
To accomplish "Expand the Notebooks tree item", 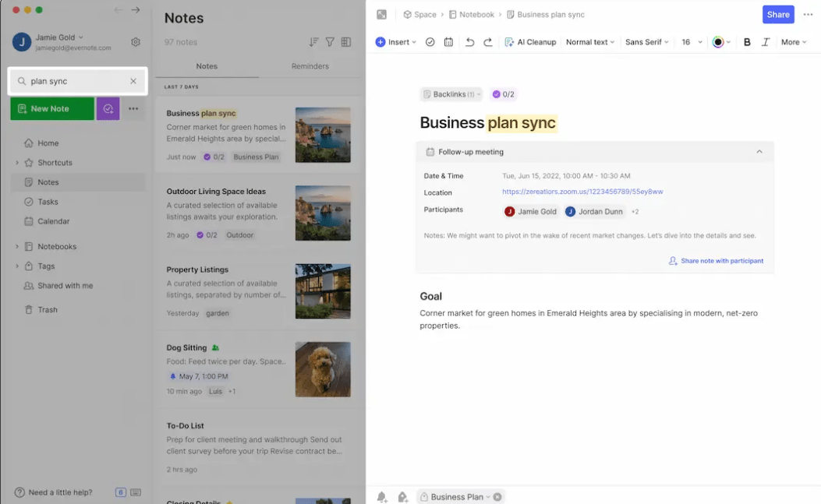I will click(x=16, y=246).
